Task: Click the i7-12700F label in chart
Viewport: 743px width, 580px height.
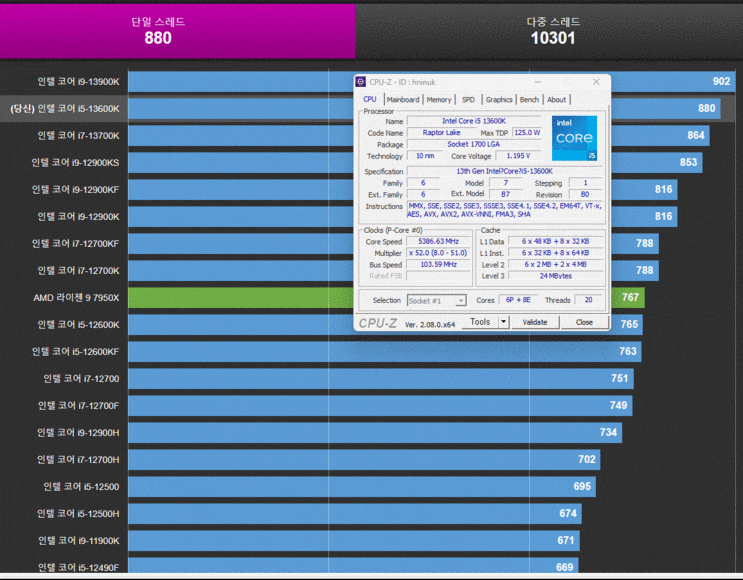Action: (x=78, y=406)
